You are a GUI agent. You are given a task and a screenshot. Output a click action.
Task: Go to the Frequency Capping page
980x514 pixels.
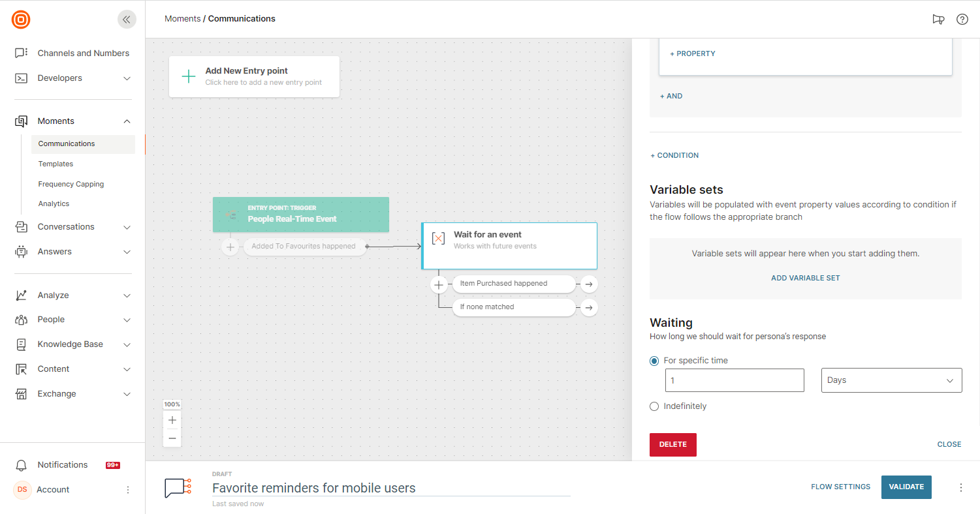71,184
